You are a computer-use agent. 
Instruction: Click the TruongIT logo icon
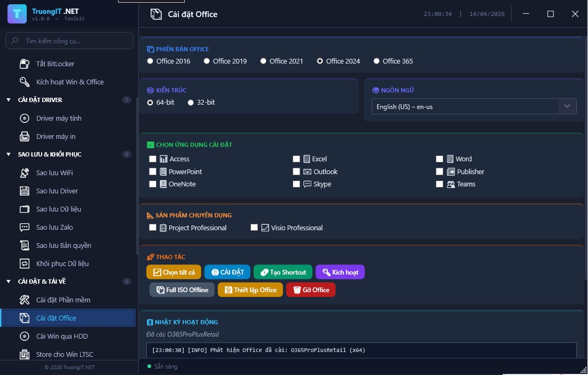point(17,14)
